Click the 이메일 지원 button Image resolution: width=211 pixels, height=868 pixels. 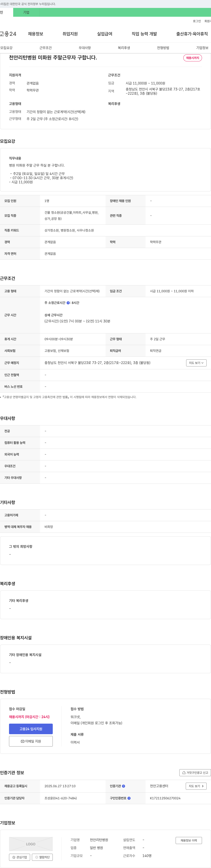pyautogui.click(x=31, y=741)
